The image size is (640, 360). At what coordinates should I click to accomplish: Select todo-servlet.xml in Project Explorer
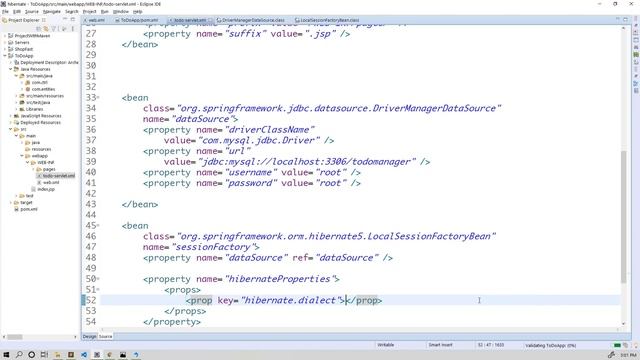click(x=56, y=176)
